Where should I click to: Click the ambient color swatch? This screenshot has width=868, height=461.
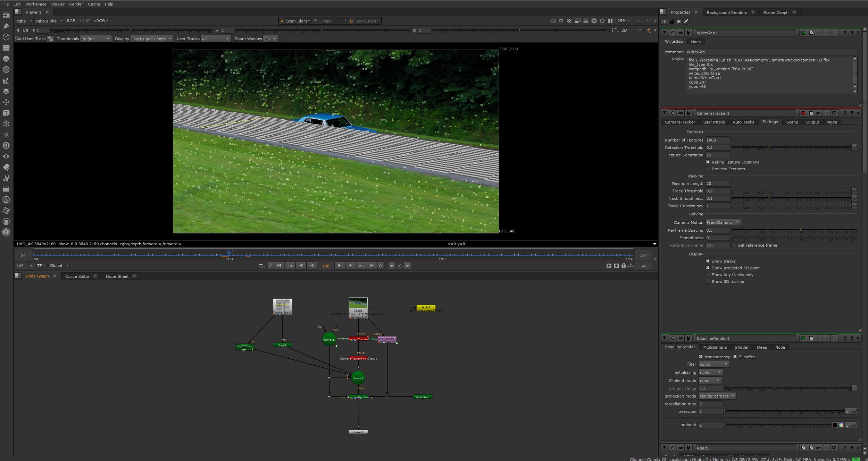(835, 425)
